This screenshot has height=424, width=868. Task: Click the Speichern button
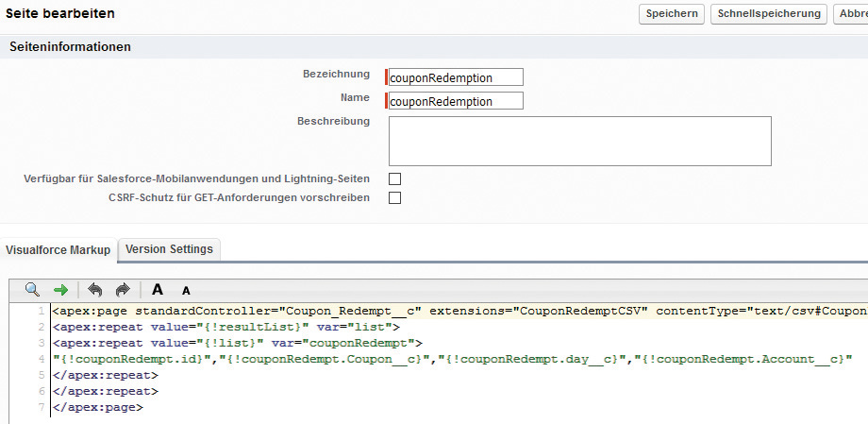671,13
